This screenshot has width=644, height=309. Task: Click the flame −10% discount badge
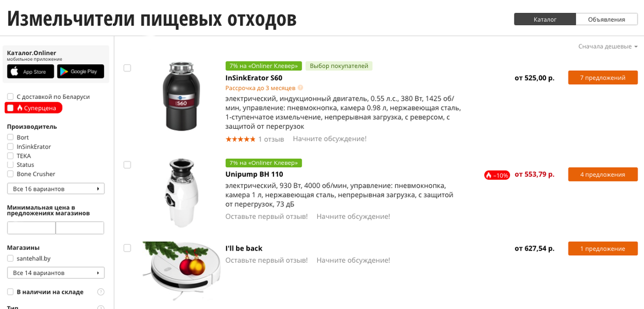pos(498,175)
